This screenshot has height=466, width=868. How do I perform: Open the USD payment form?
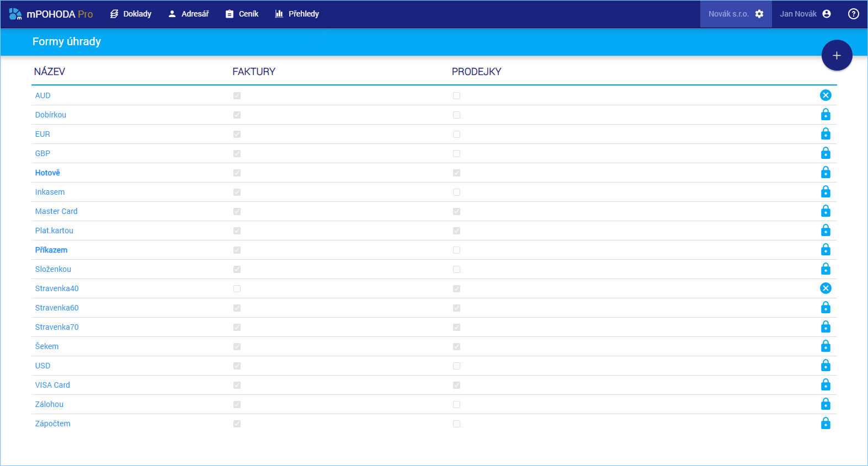pos(43,366)
